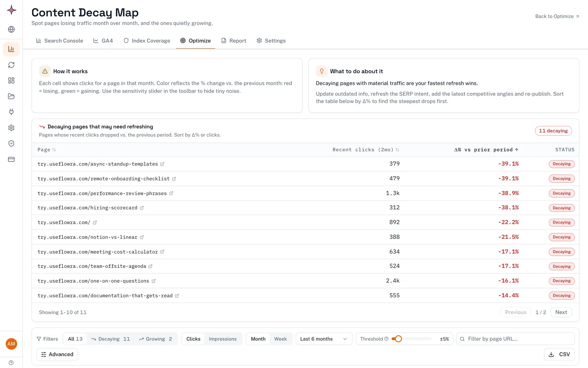Click the 11 decaying badge
Image resolution: width=588 pixels, height=368 pixels.
pyautogui.click(x=553, y=131)
